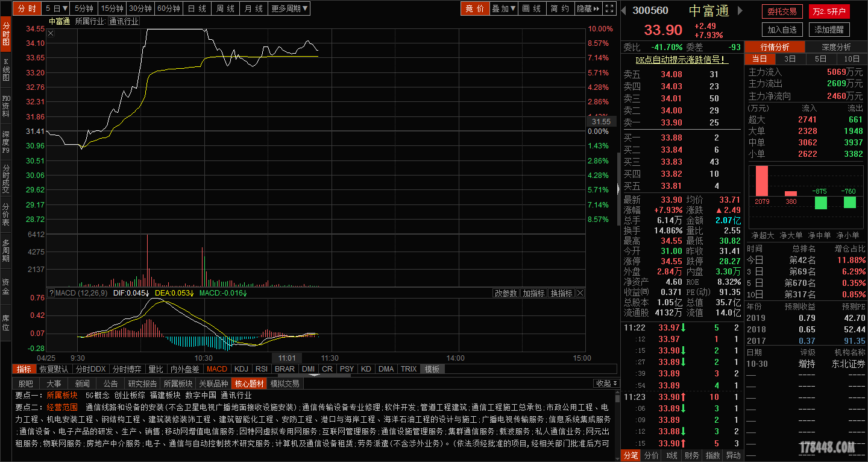Toggle fullscreen chart icon
868x462 pixels.
pos(610,8)
